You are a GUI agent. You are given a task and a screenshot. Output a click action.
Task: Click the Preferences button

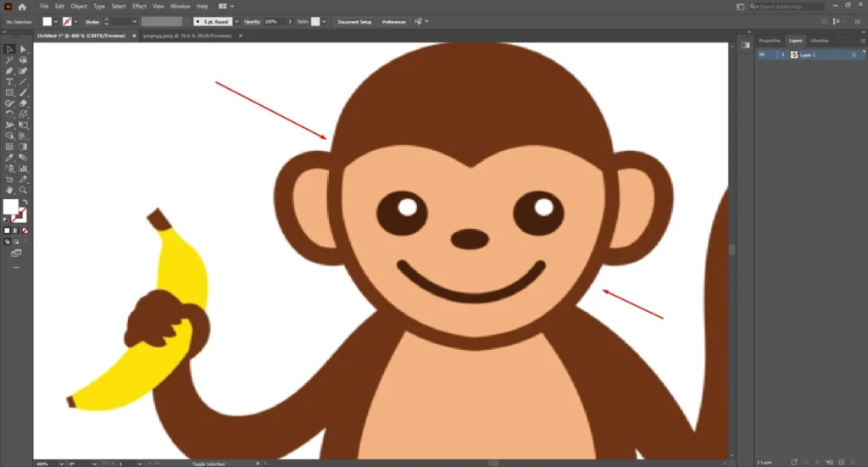coord(393,21)
